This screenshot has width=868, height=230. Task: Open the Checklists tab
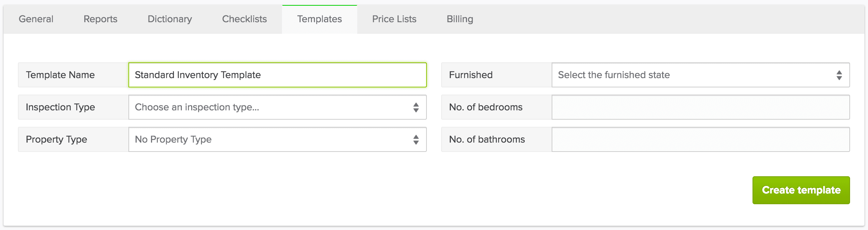(244, 19)
